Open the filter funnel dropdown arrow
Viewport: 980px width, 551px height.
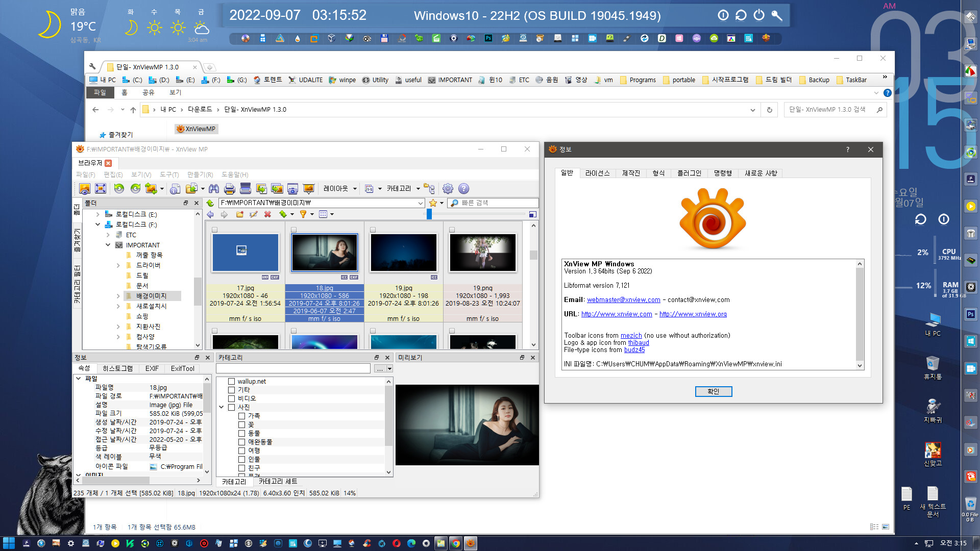pos(312,214)
